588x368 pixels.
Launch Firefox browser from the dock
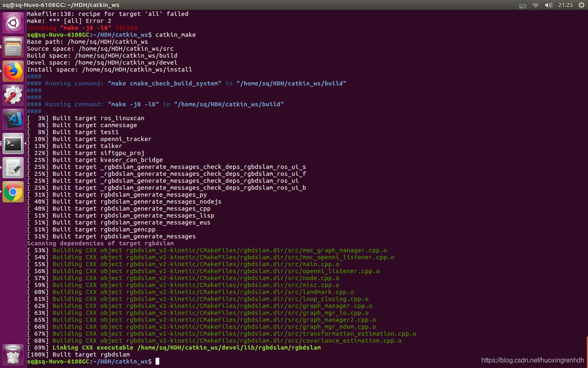[13, 71]
